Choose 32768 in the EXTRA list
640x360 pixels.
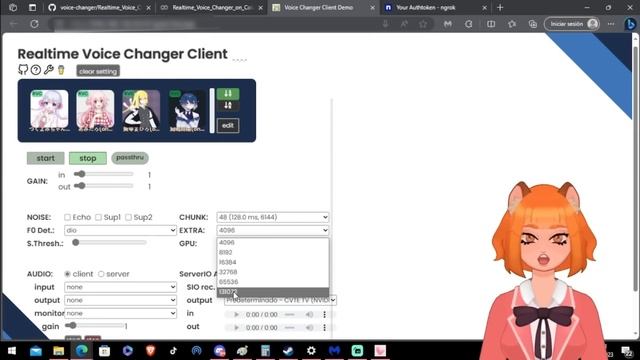(x=273, y=272)
